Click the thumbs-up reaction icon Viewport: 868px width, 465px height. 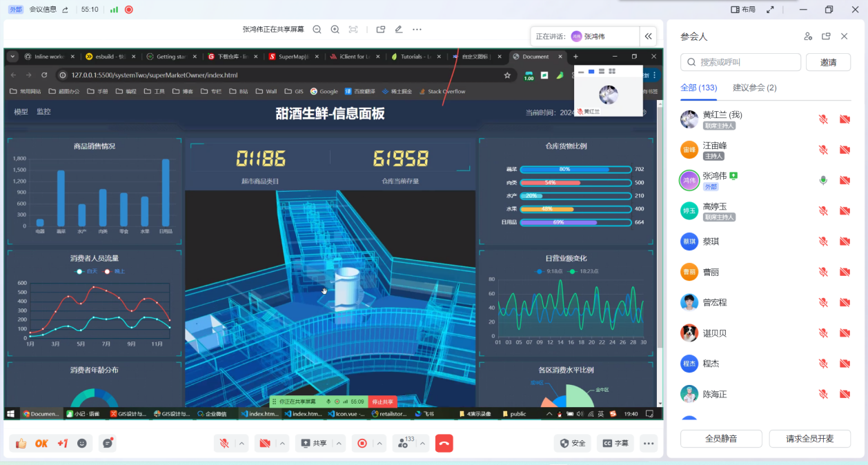(21, 444)
